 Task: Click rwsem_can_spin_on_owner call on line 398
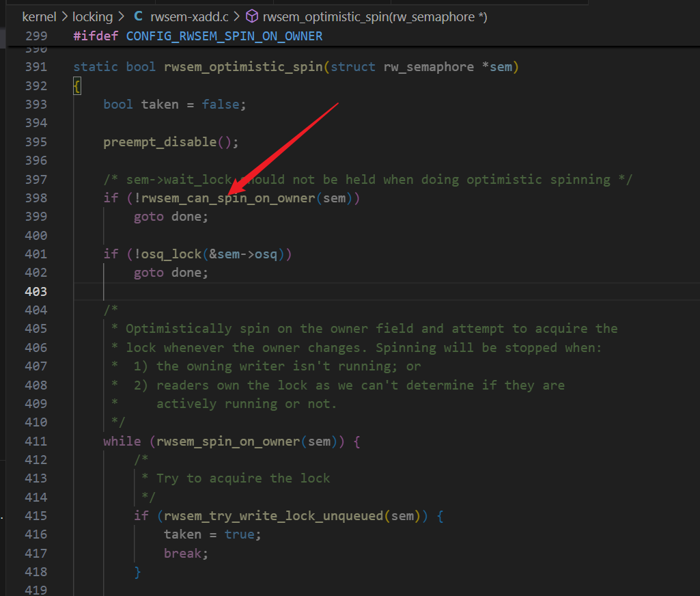[228, 198]
